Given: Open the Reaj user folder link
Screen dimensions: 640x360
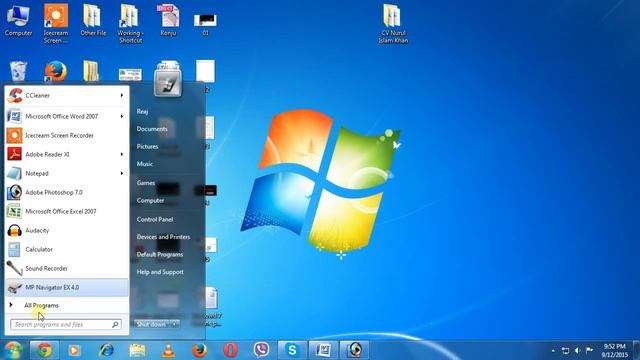Looking at the screenshot, I should (142, 111).
